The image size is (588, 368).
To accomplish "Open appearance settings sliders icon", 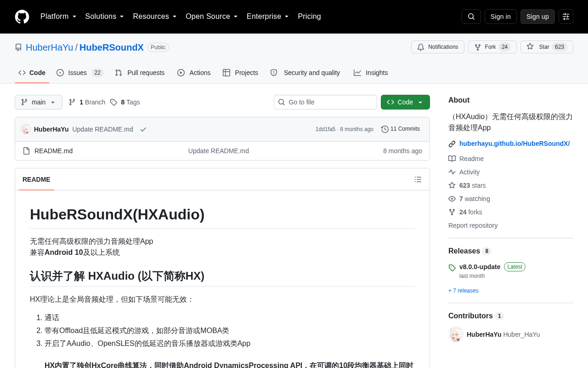I will point(566,17).
